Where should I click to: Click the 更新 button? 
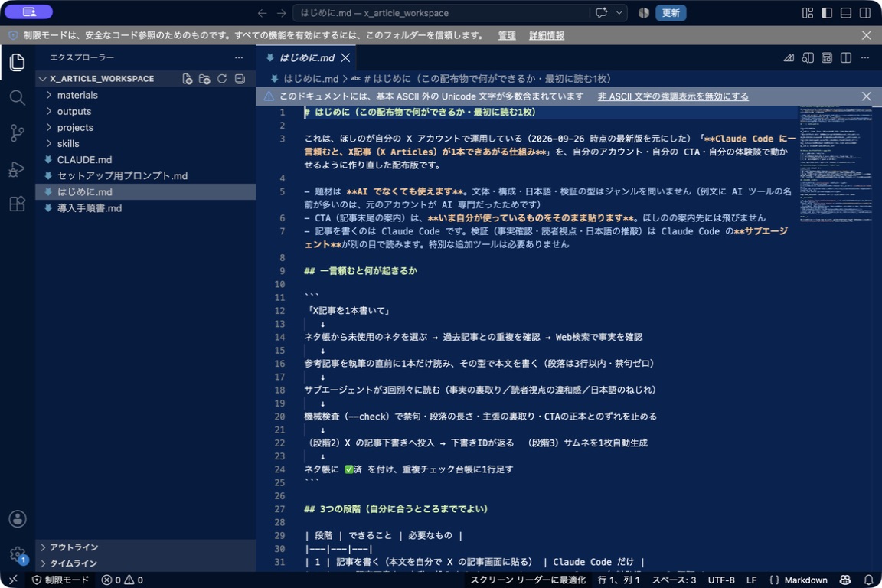coord(671,13)
